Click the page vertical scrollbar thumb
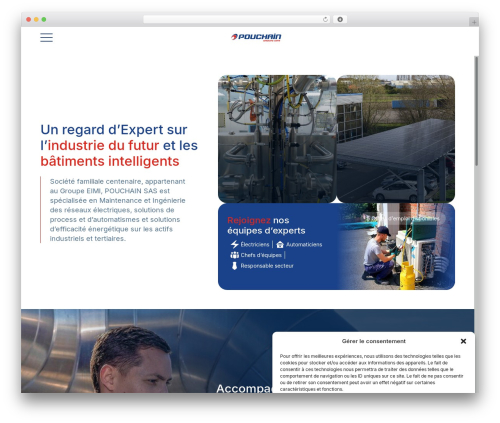This screenshot has height=423, width=500. 477,111
